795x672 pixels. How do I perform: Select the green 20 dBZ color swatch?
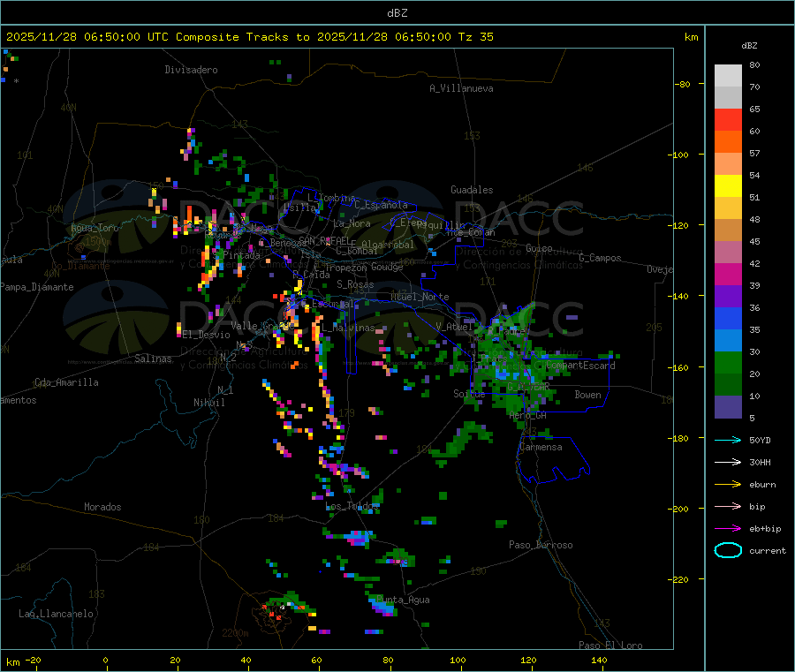[x=728, y=362]
